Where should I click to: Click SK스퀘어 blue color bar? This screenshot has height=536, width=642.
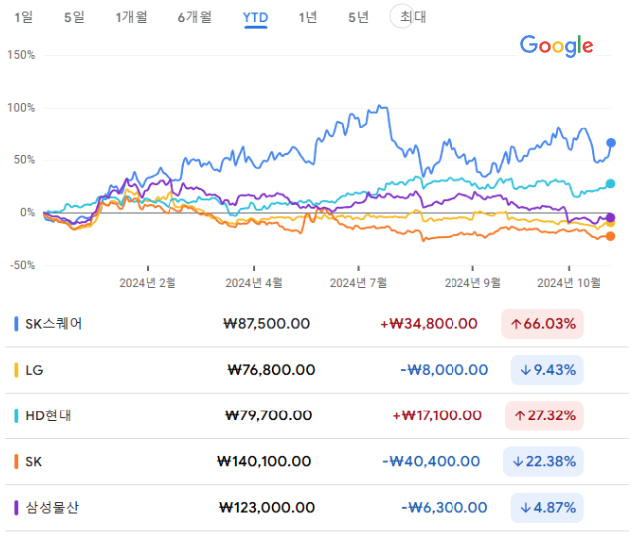[x=16, y=323]
